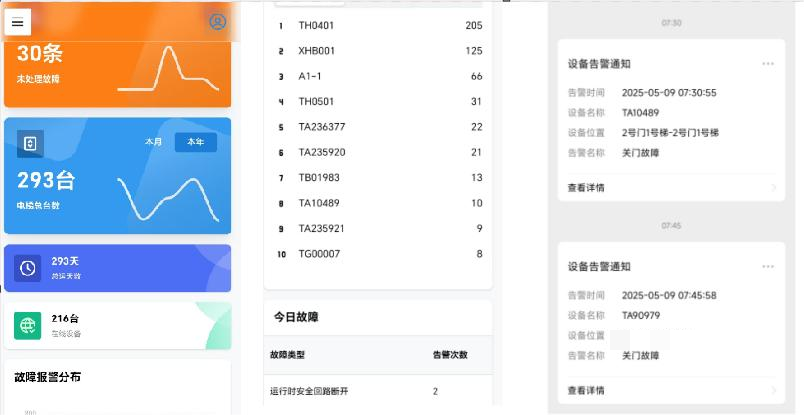Open more options on 07:45:58 alarm notification
This screenshot has height=415, width=804.
point(768,267)
